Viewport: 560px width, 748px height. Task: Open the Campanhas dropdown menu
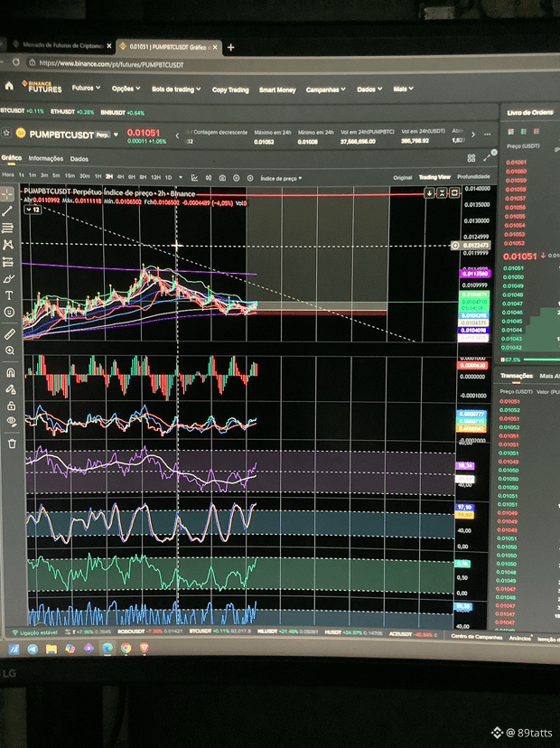point(326,89)
